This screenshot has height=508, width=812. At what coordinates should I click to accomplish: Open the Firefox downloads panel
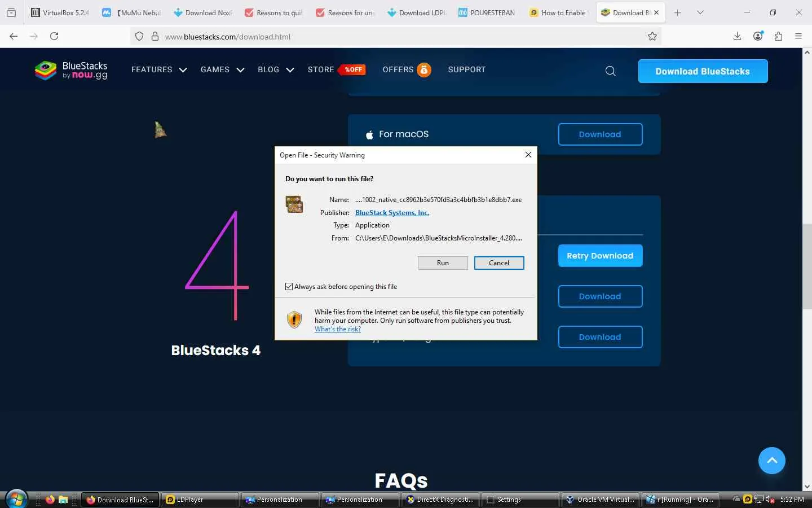[737, 36]
